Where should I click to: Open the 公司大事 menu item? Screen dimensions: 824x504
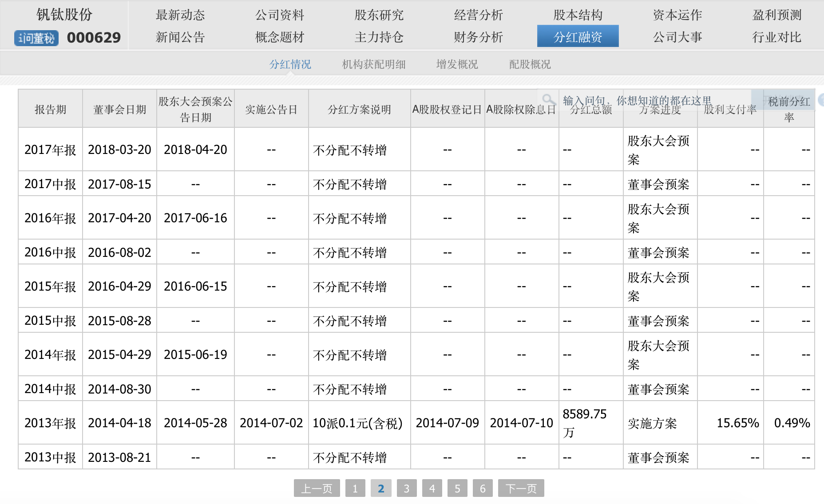tap(677, 37)
